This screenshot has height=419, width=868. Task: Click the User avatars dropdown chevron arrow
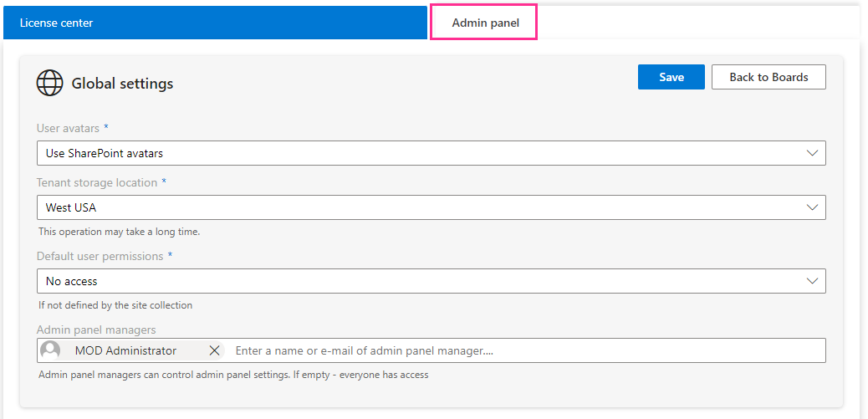[x=812, y=153]
